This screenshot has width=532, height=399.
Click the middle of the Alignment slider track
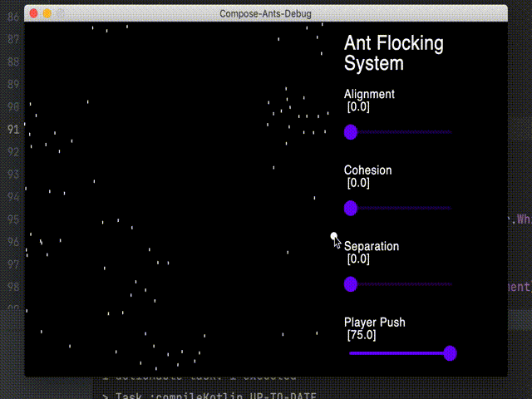pos(401,132)
